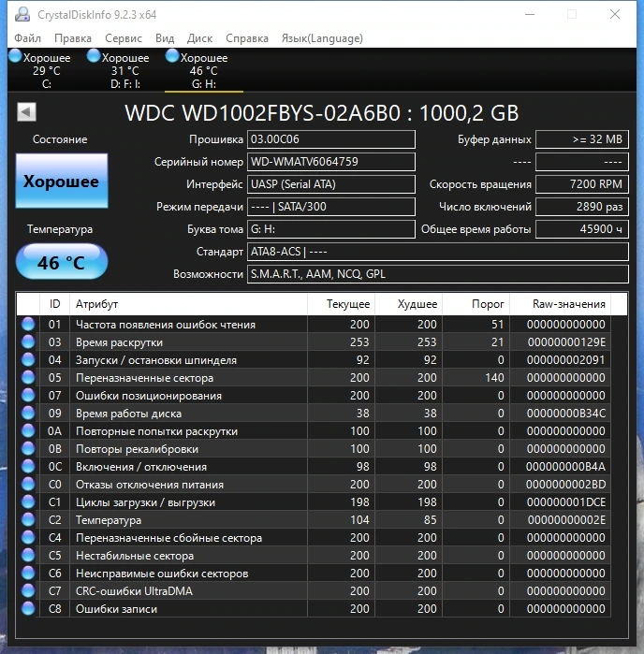Click the 46 °C temperature button

click(62, 262)
